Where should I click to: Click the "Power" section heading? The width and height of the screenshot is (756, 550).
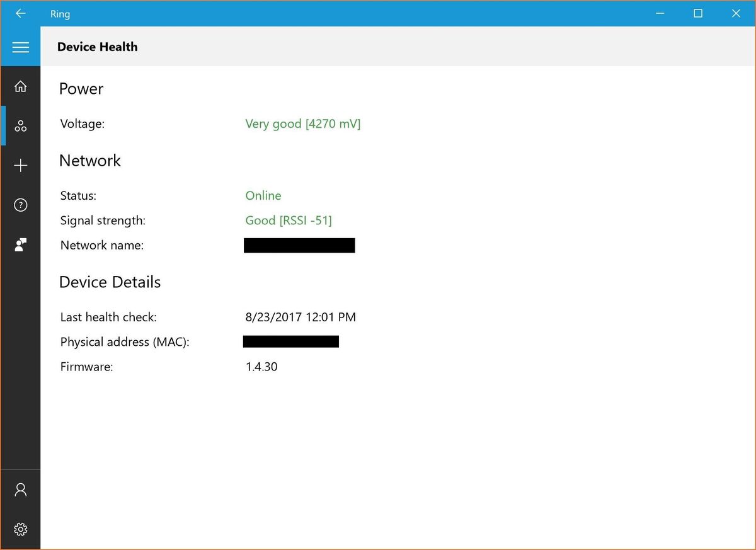point(81,89)
